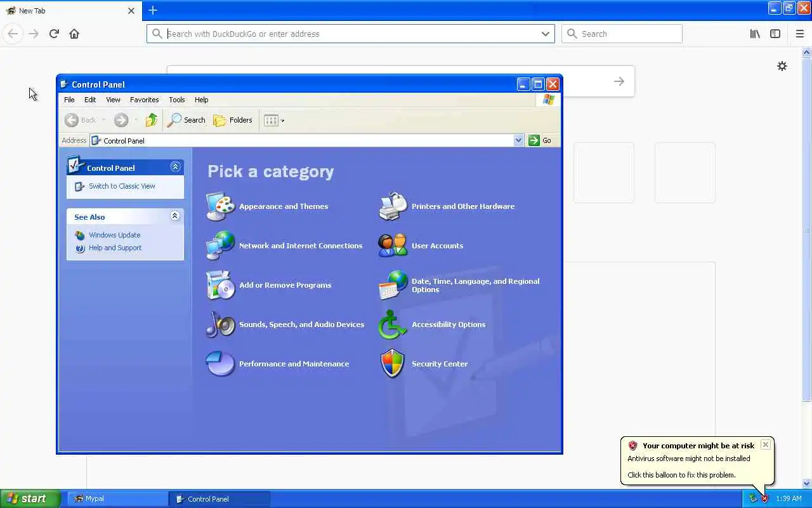Screen dimensions: 812x508
Task: Open Appearance and Themes category icon
Action: pos(220,206)
